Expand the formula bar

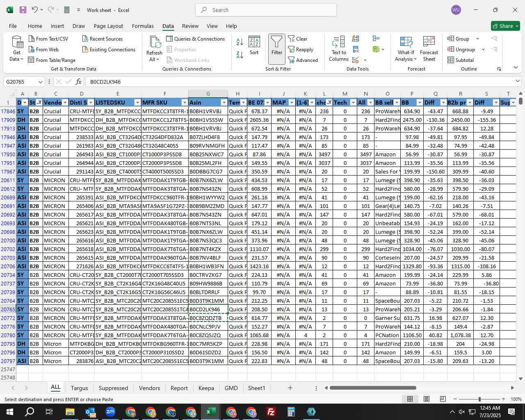518,82
